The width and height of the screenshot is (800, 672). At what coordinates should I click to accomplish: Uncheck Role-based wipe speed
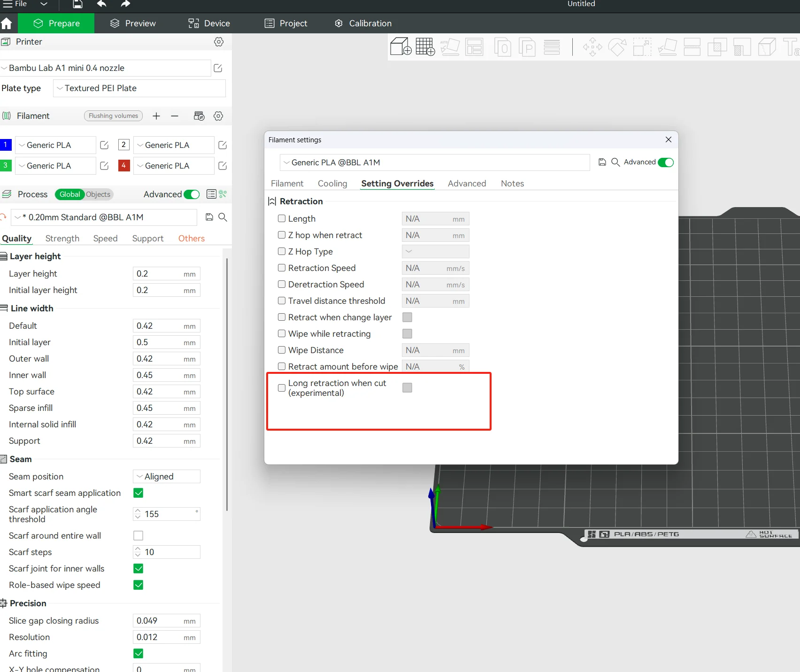[138, 585]
